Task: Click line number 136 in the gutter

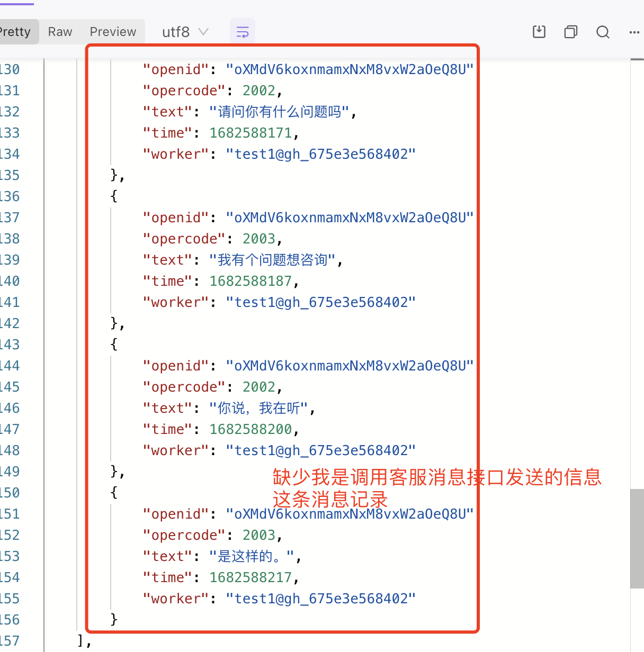Action: (x=10, y=196)
